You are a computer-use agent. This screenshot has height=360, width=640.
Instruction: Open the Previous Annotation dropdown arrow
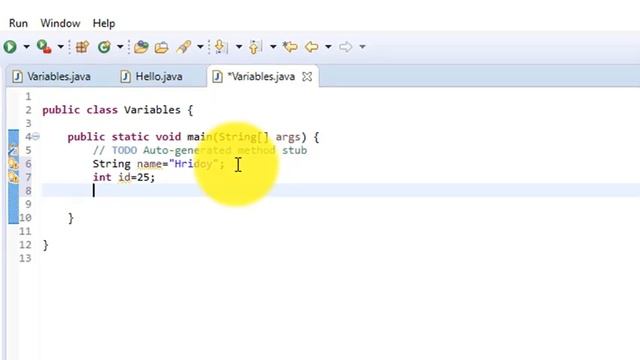tap(273, 47)
